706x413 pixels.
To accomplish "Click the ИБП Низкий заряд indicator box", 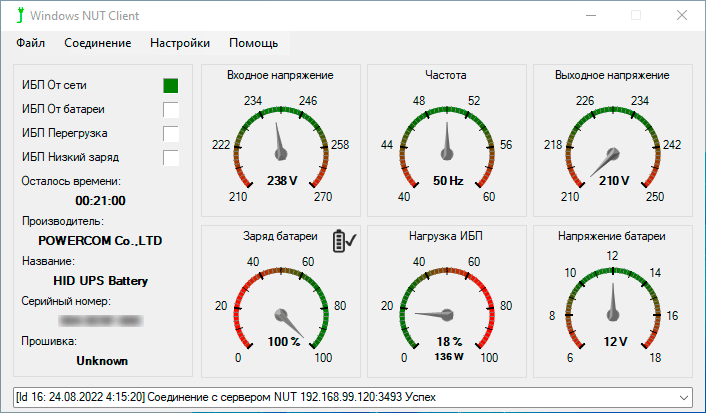I will [171, 158].
